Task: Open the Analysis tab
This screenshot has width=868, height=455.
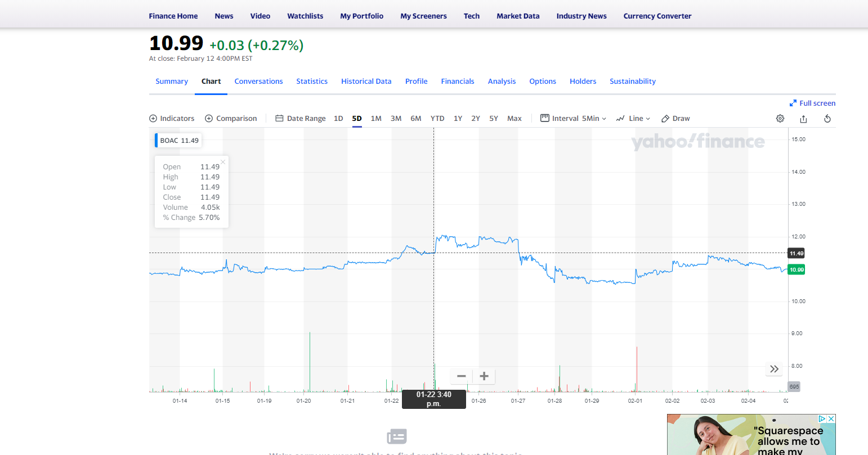Action: click(x=502, y=82)
